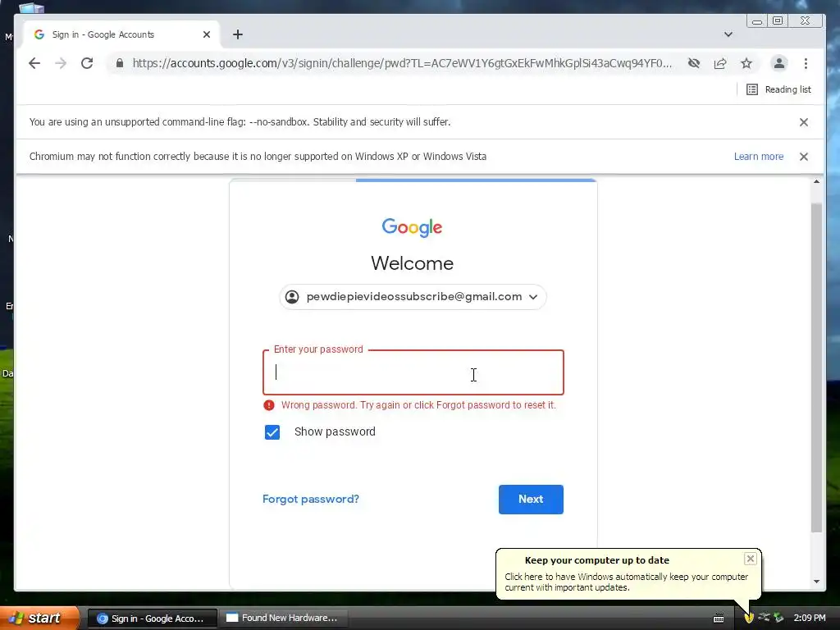Uncheck the Show password checkbox

[x=272, y=431]
